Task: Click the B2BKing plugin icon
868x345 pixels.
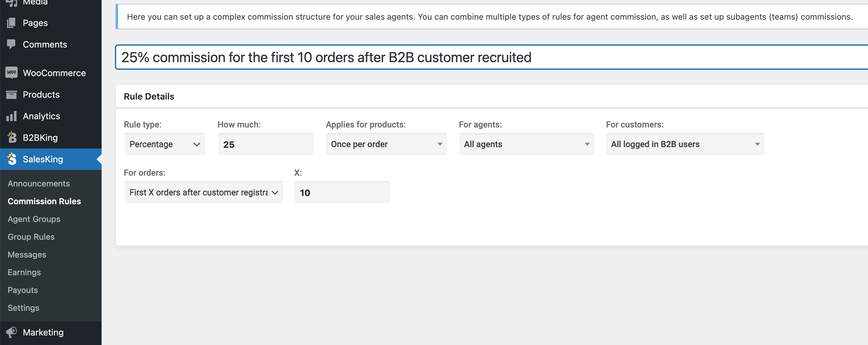Action: [x=11, y=137]
